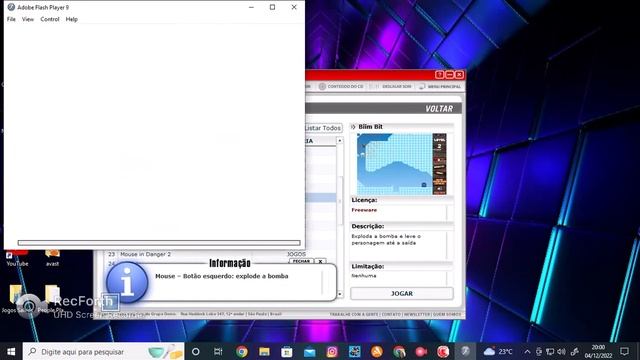Click the launcher's red help question button
Screen dimensions: 640x360
(440, 75)
